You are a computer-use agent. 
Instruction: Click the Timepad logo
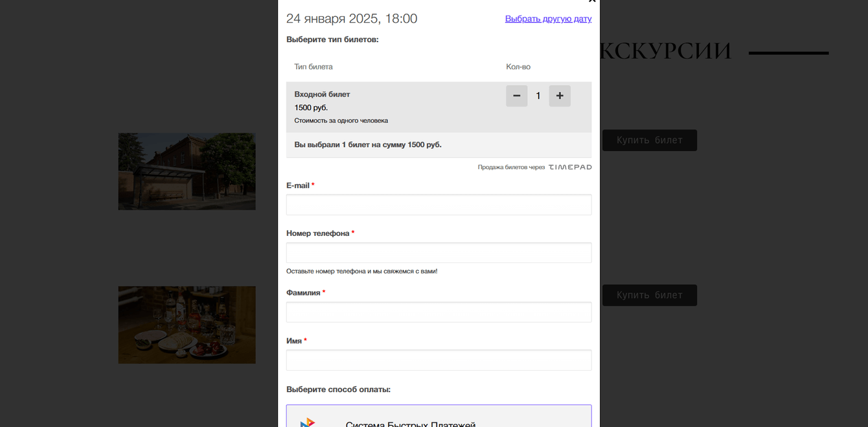[x=570, y=167]
